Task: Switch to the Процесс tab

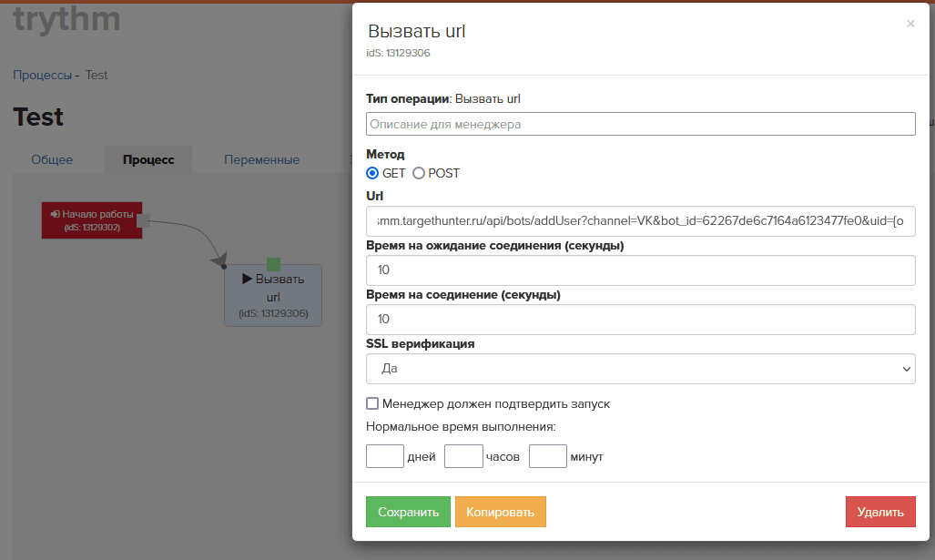Action: [148, 159]
